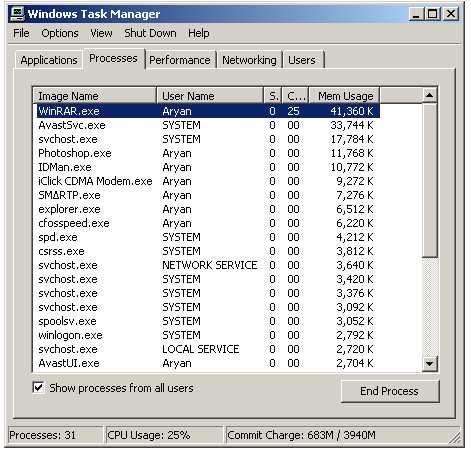Select the AvastSvc.exe process

pyautogui.click(x=207, y=125)
